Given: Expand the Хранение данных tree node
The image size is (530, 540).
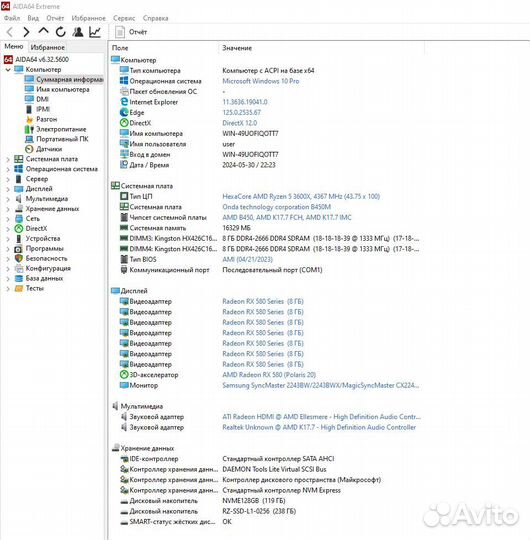Looking at the screenshot, I should click(x=8, y=209).
